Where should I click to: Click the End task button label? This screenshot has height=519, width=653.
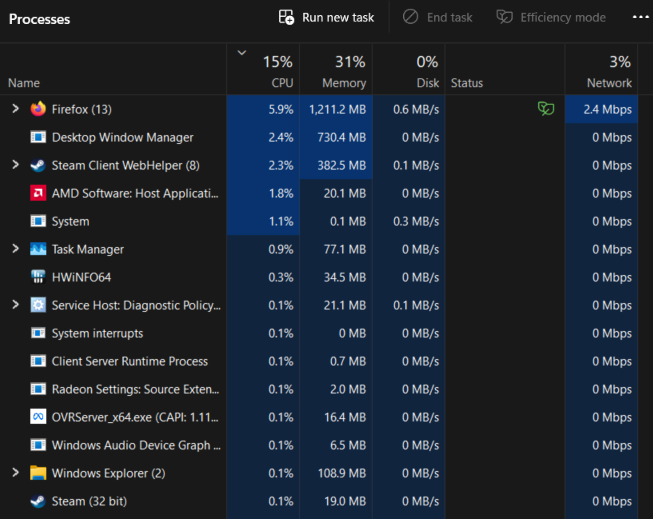[x=449, y=17]
